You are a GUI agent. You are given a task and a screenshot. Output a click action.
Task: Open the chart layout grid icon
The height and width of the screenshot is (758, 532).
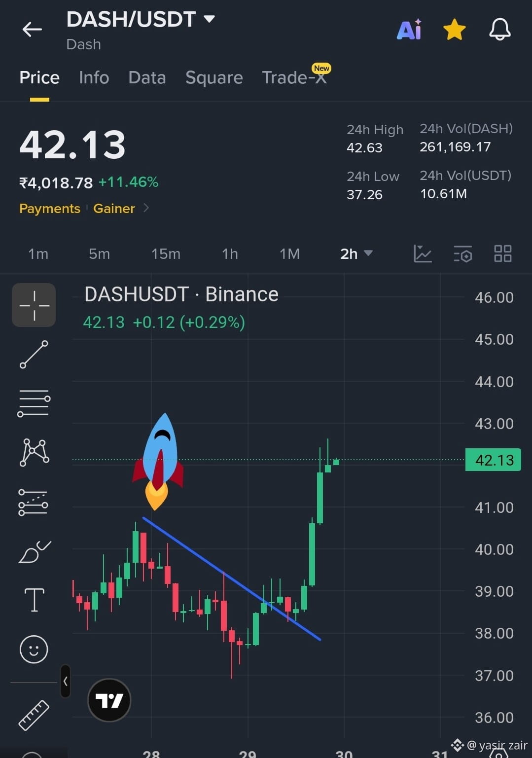pos(503,253)
